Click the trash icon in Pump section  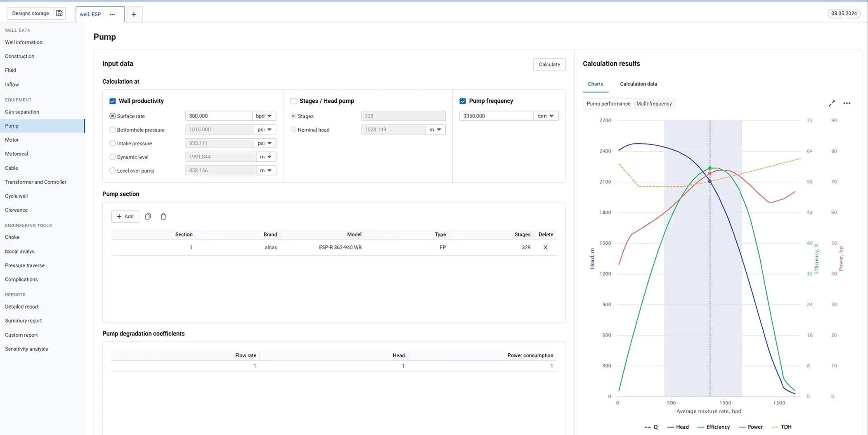pos(163,216)
